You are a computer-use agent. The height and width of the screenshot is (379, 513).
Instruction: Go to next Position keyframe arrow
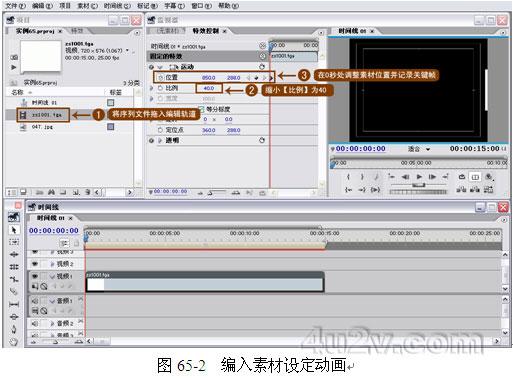[x=265, y=78]
